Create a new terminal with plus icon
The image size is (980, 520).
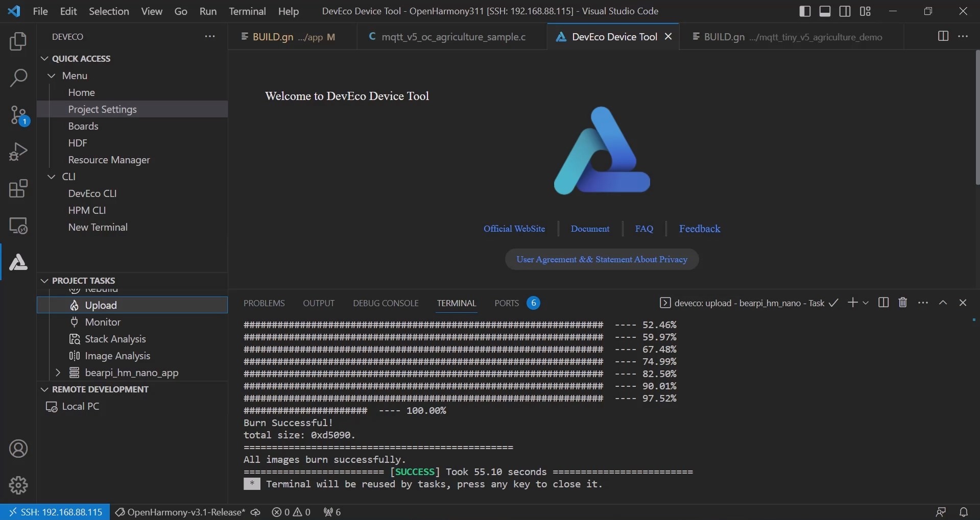point(852,303)
